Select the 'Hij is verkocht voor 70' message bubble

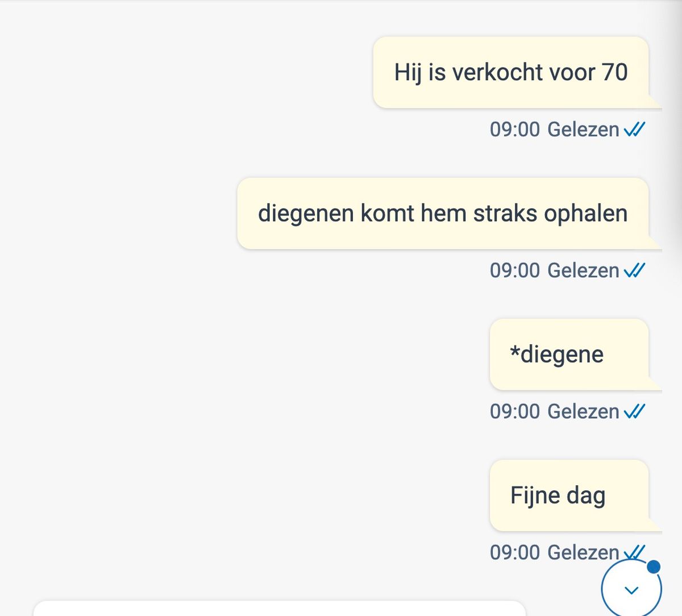coord(511,72)
